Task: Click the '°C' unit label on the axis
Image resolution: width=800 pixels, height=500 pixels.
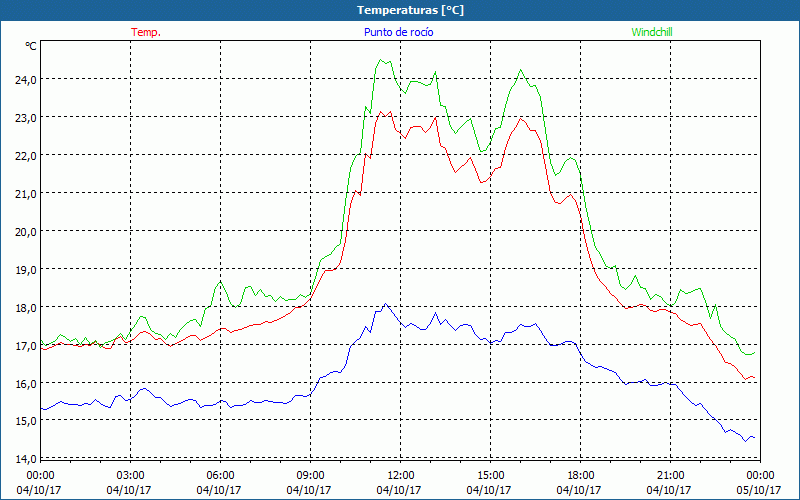Action: (31, 46)
